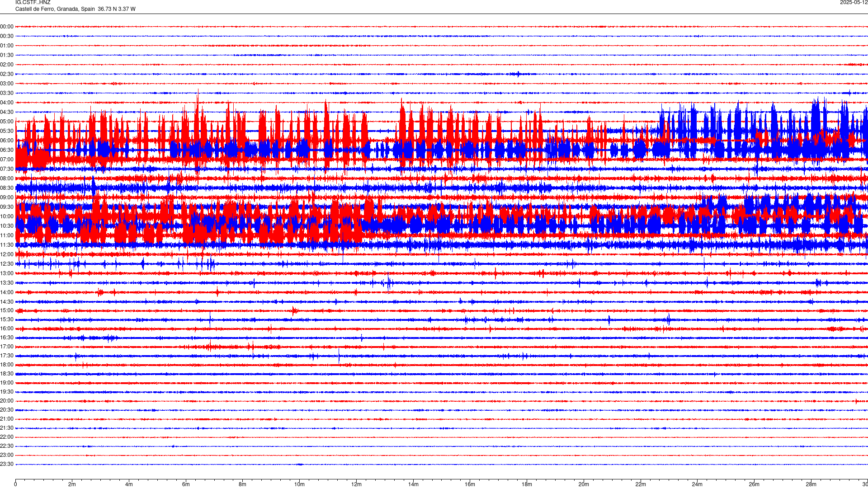Select the 08:00 time row label
The image size is (868, 488).
point(7,178)
